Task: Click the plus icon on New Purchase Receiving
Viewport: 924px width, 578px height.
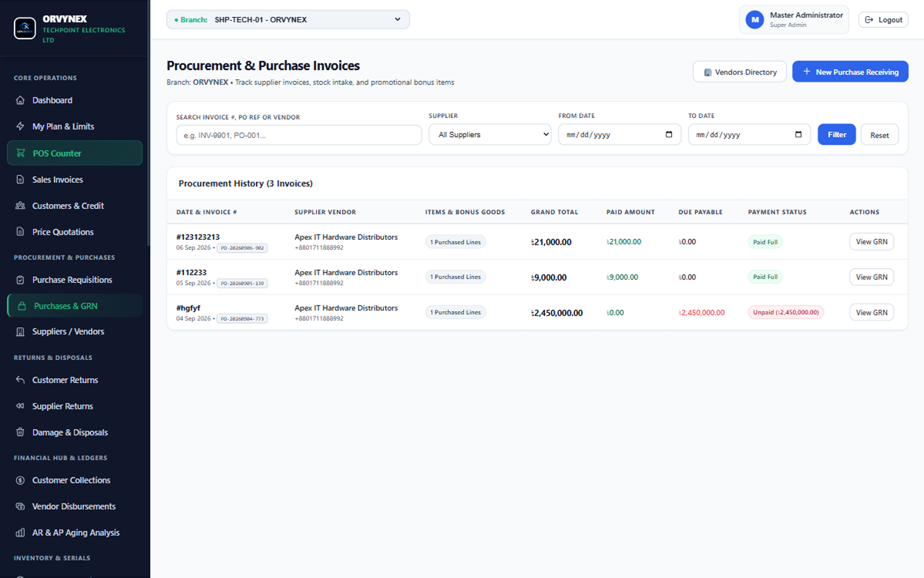Action: pyautogui.click(x=807, y=72)
